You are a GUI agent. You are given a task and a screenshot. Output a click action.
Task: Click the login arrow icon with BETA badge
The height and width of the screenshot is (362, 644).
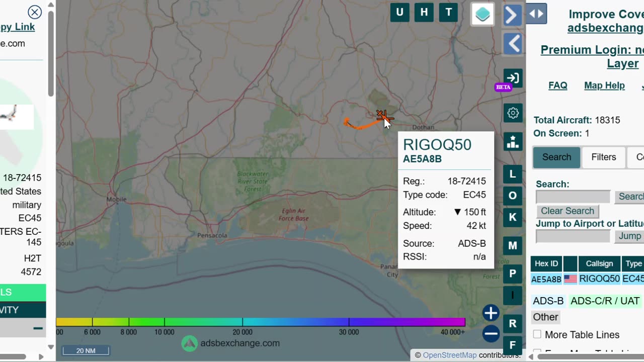pos(513,78)
